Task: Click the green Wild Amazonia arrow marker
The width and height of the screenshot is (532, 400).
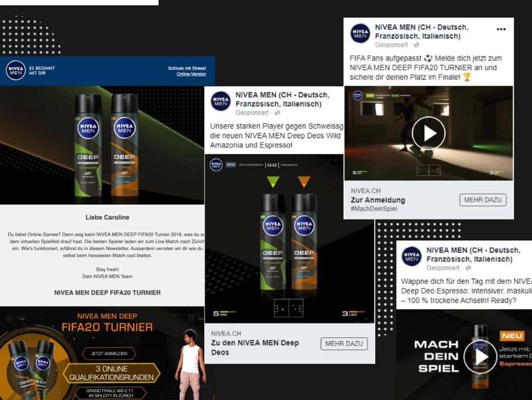Action: tap(273, 182)
